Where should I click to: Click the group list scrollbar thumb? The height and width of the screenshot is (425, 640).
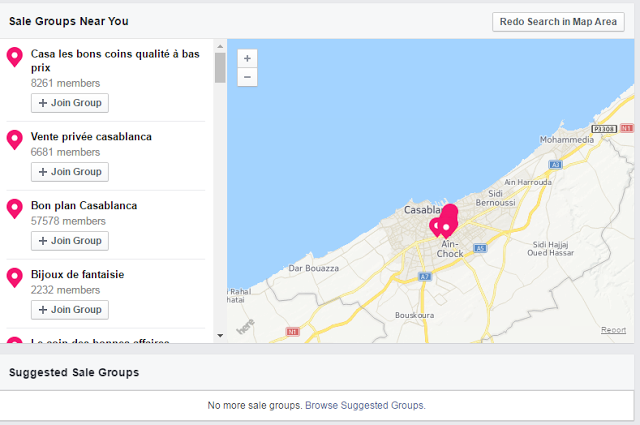point(220,68)
